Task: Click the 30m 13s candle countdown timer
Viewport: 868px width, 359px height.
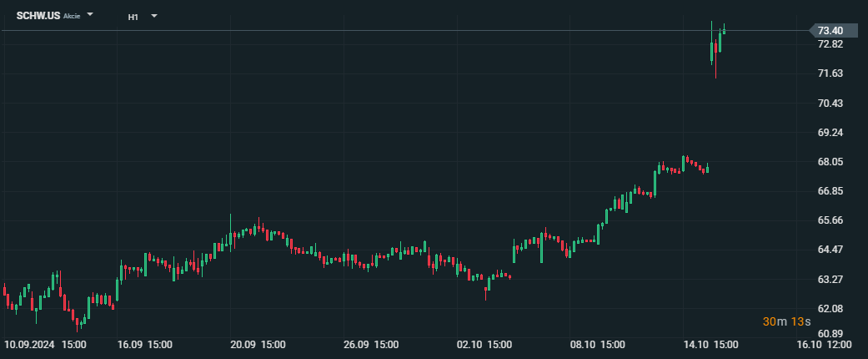Action: (x=786, y=322)
